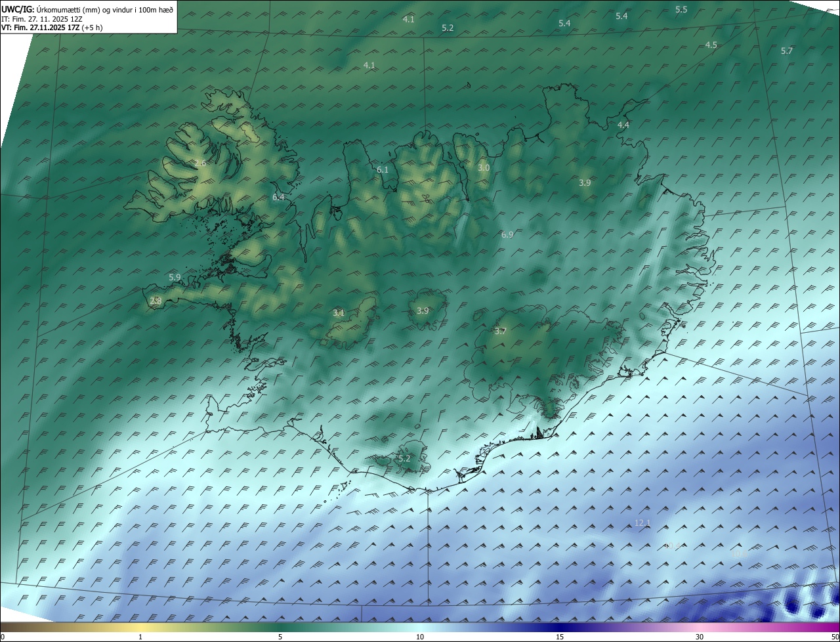Click the 3.1 value label on the map
The image size is (840, 642).
[x=339, y=313]
